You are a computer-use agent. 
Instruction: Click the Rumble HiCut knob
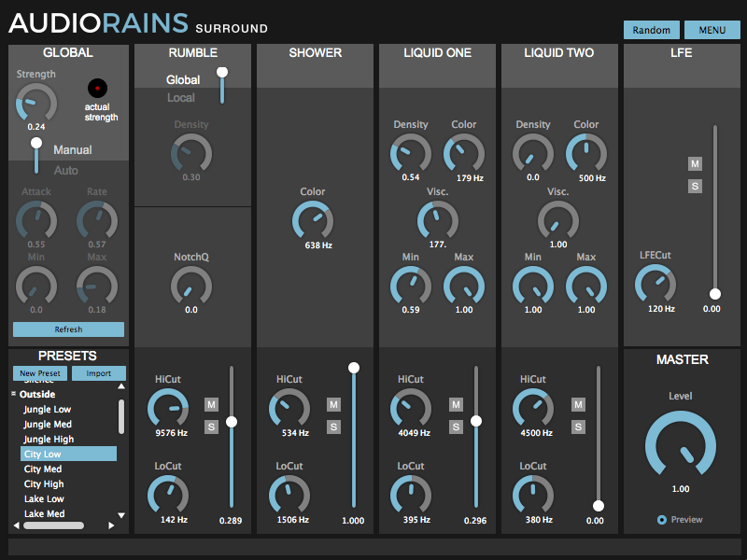[168, 409]
